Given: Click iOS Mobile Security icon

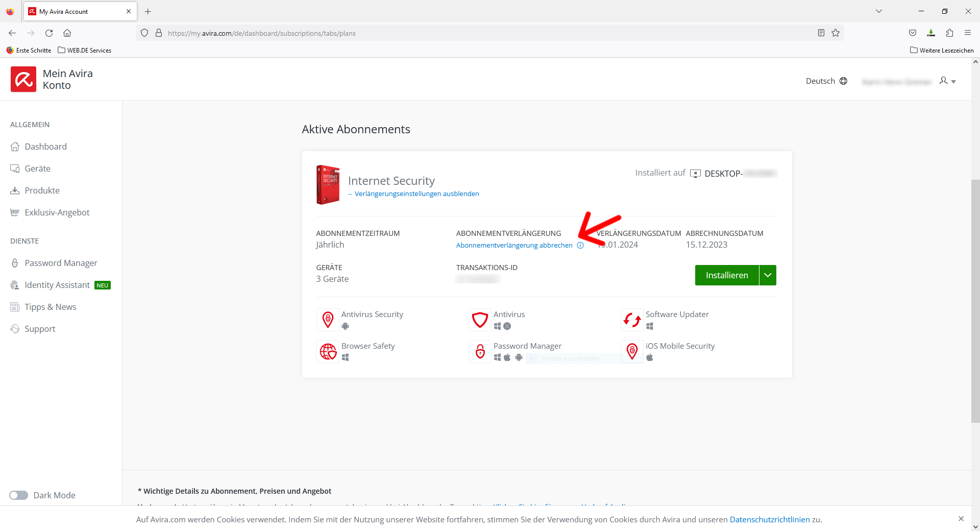Looking at the screenshot, I should click(632, 352).
